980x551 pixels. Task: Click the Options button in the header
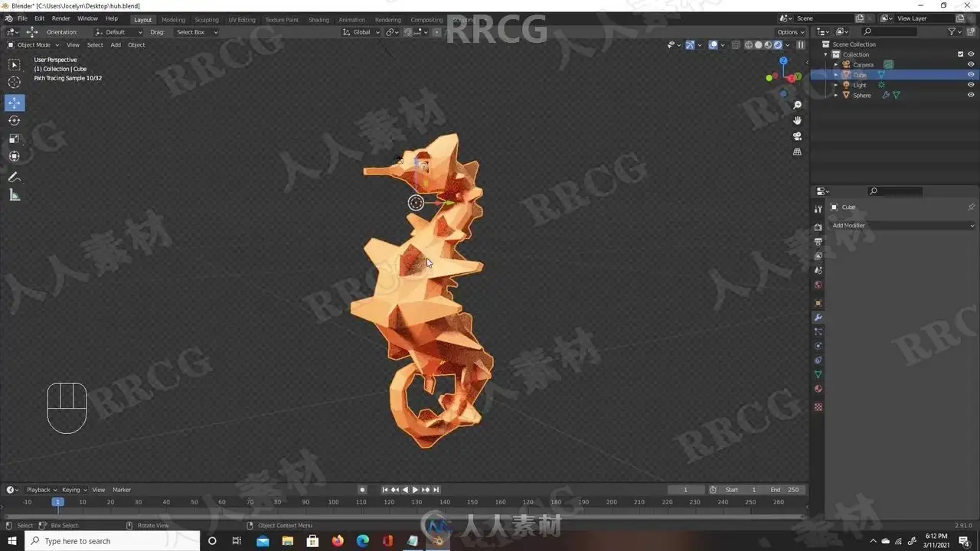coord(790,32)
